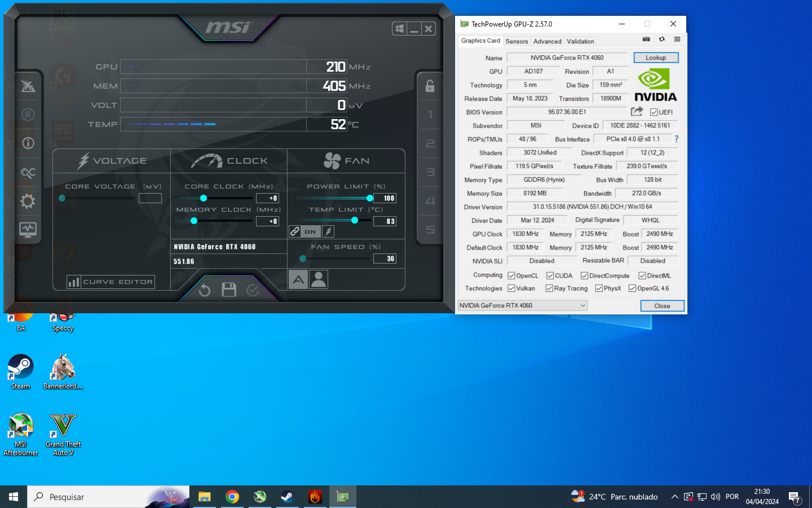
Task: Expand the GPU selection dropdown in GPU-Z
Action: [522, 305]
